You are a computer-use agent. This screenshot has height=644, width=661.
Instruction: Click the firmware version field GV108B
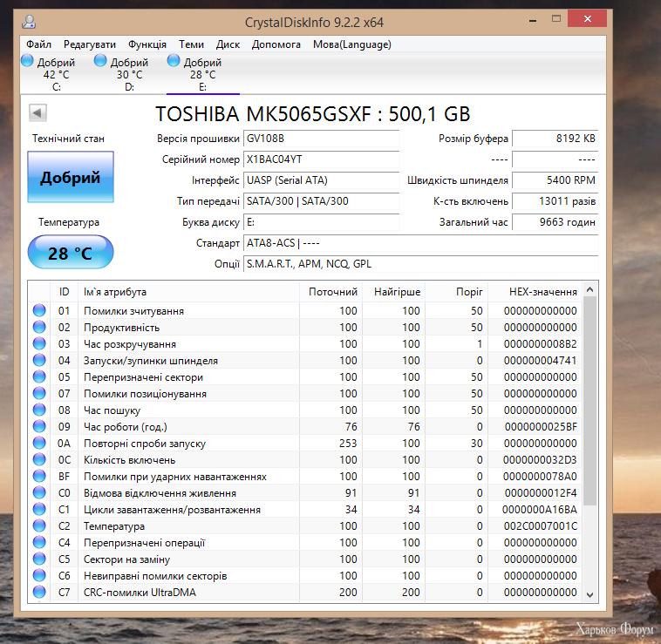[x=321, y=139]
